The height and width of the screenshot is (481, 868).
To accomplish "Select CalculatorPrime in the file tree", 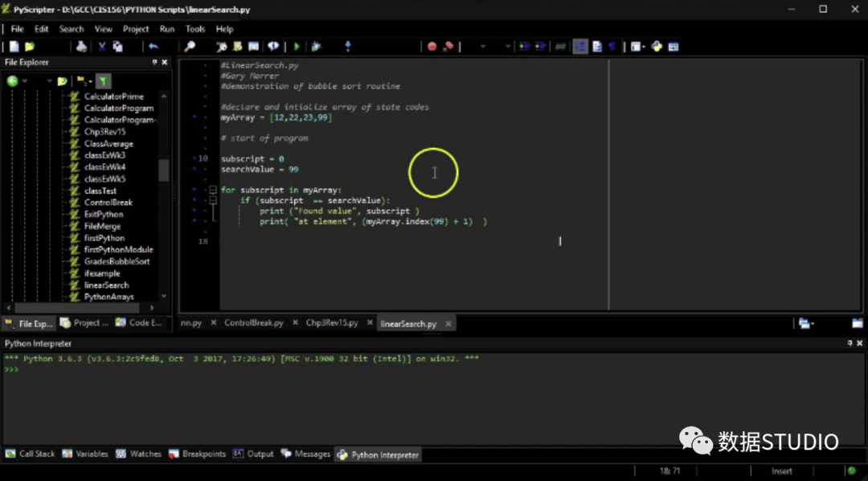I will tap(113, 97).
